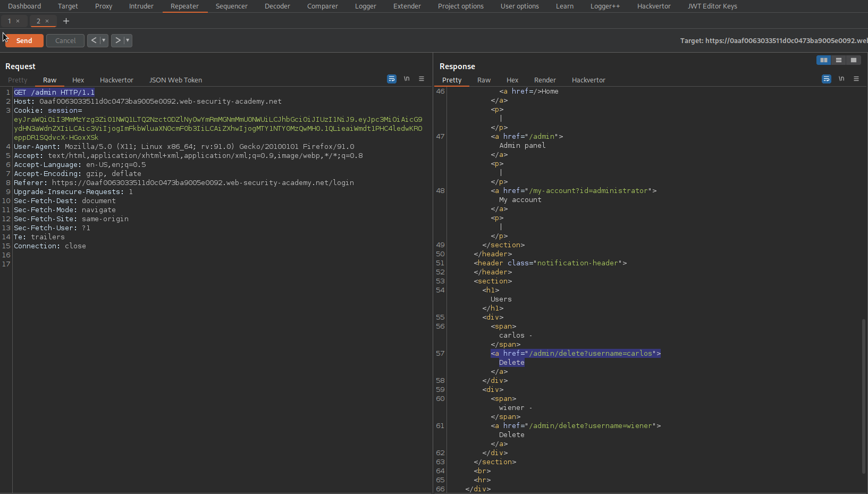The height and width of the screenshot is (494, 868).
Task: Click the Target URL label
Action: 773,41
